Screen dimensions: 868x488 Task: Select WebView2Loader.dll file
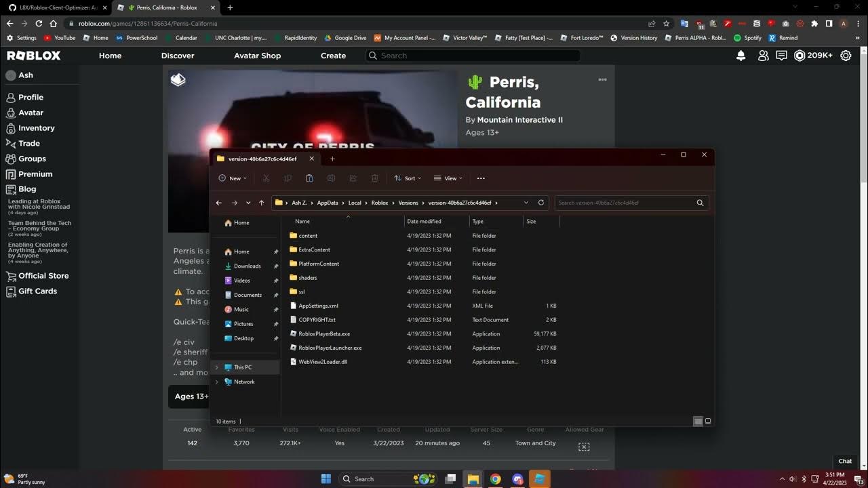click(x=323, y=362)
